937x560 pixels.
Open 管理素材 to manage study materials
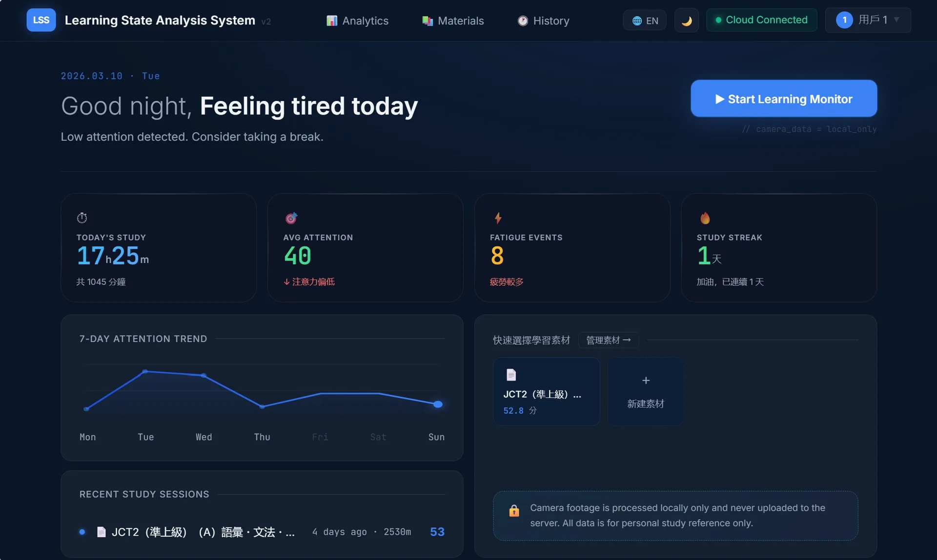(x=608, y=340)
